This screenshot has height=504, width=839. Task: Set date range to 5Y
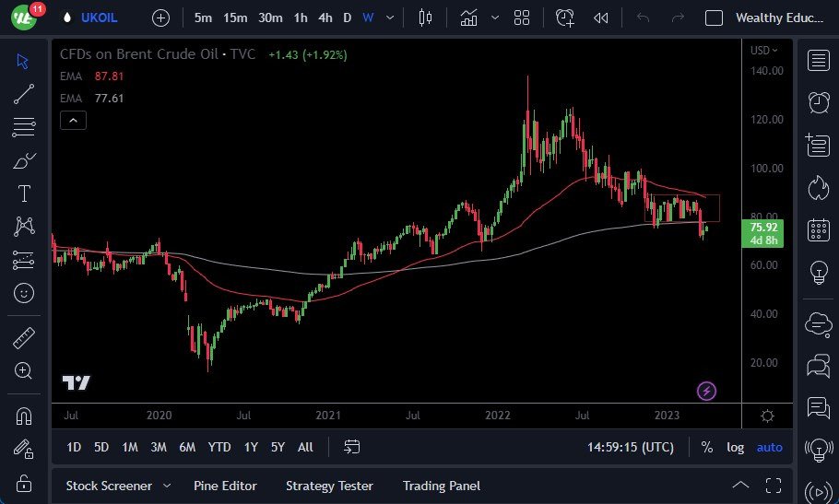[x=278, y=447]
